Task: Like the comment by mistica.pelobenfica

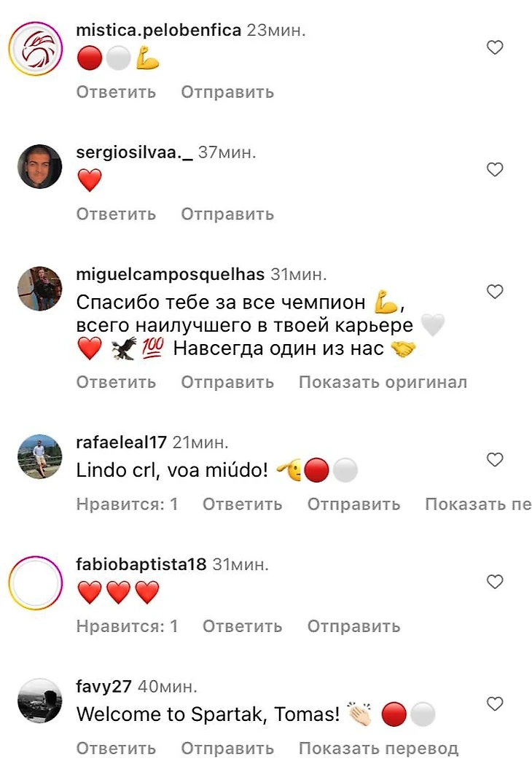Action: (495, 48)
